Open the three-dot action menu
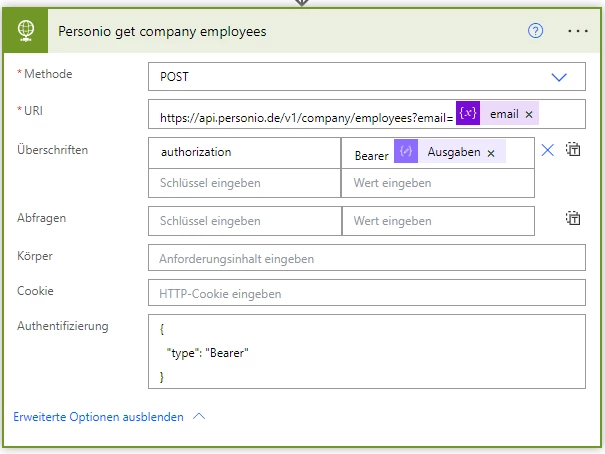605x454 pixels. click(578, 31)
